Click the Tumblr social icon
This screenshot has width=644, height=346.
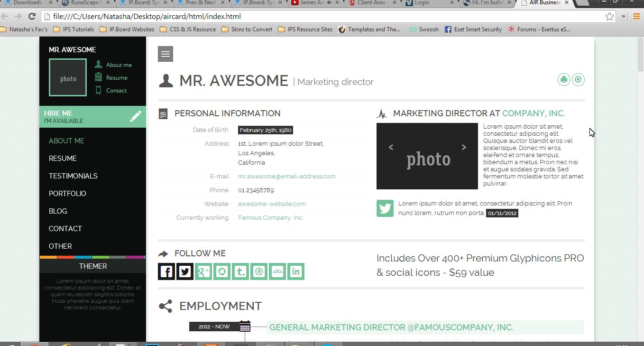pyautogui.click(x=240, y=271)
